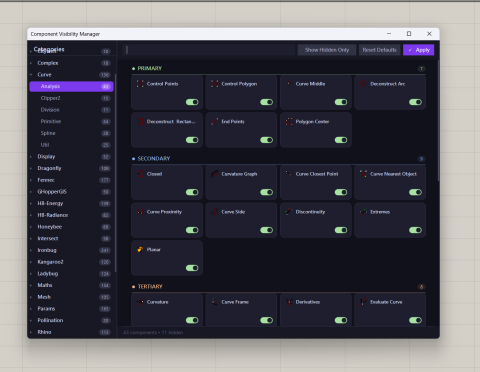Open the Ironbug category row
The width and height of the screenshot is (480, 372).
click(71, 250)
